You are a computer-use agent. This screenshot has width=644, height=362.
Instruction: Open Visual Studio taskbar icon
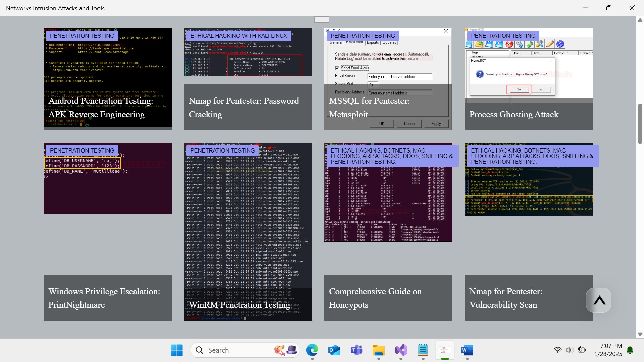400,350
